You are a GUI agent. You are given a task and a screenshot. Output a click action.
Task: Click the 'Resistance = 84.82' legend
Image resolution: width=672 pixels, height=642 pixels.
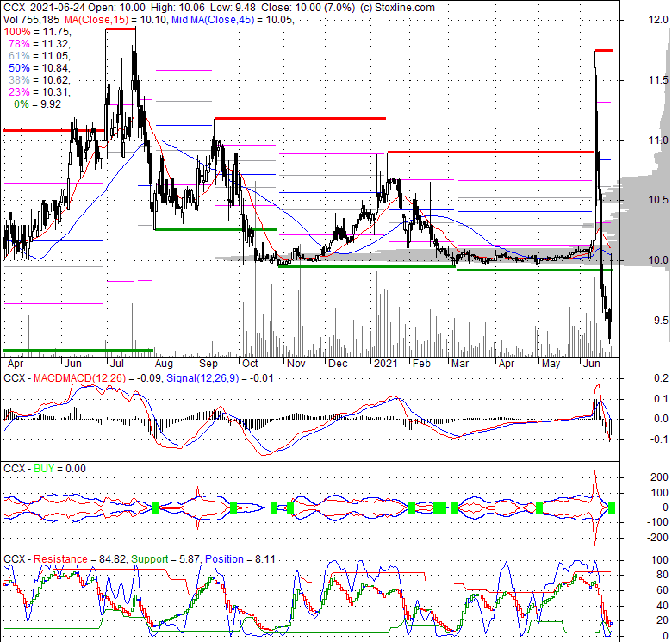click(81, 559)
